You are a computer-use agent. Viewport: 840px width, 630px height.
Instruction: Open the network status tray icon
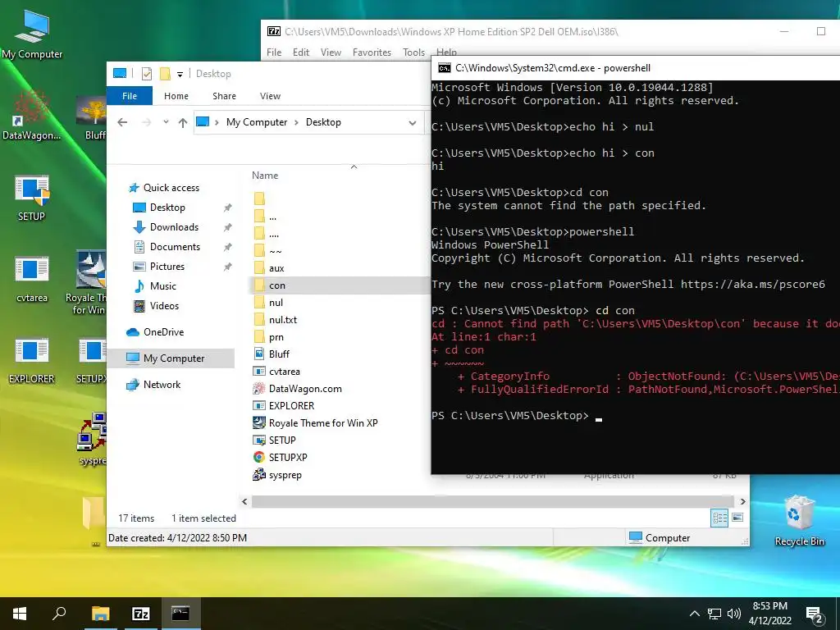click(714, 614)
